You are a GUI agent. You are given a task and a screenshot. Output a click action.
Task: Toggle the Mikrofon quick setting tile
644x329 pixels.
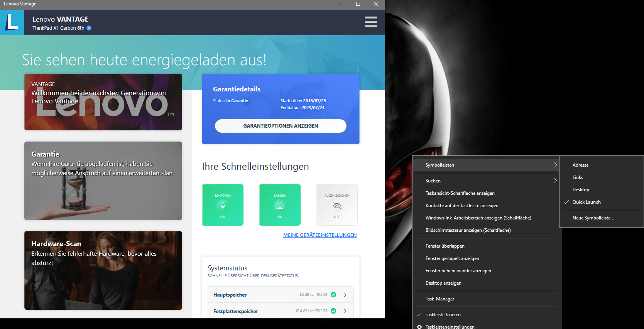click(x=223, y=205)
